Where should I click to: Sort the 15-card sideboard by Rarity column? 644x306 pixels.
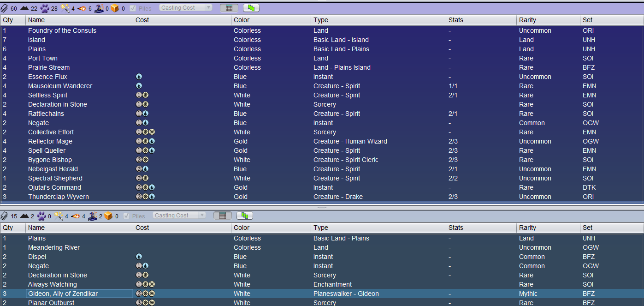tap(549, 228)
